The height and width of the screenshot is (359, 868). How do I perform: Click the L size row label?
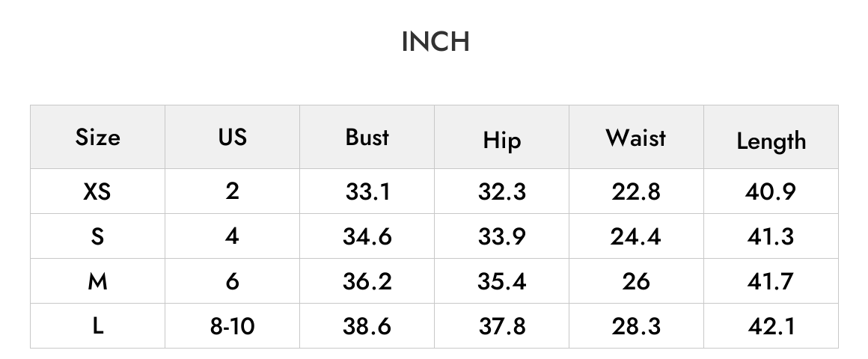[97, 326]
